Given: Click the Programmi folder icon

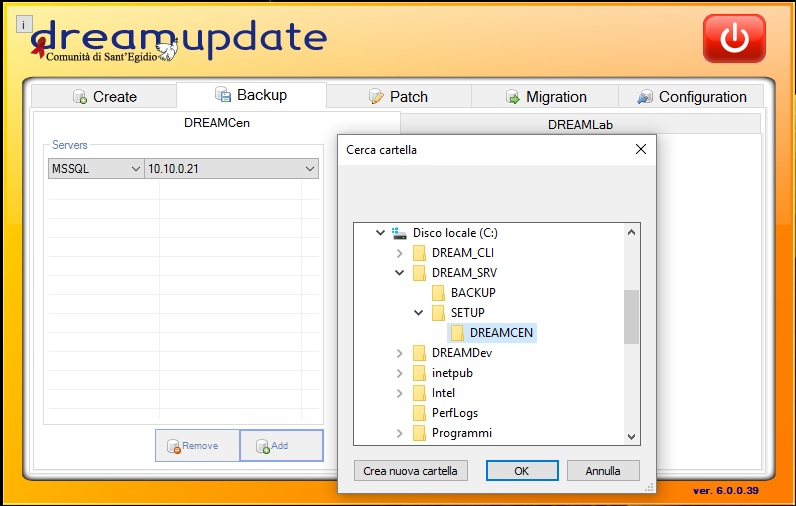Looking at the screenshot, I should (x=419, y=433).
